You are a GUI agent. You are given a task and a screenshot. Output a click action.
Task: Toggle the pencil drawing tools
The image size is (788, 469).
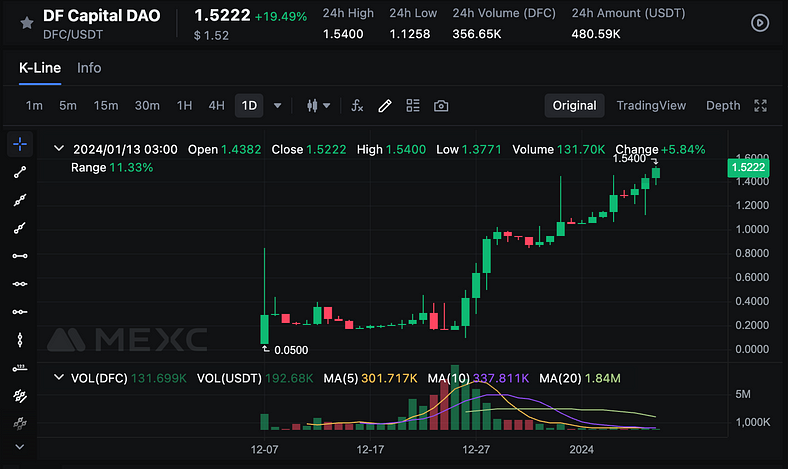(x=385, y=106)
